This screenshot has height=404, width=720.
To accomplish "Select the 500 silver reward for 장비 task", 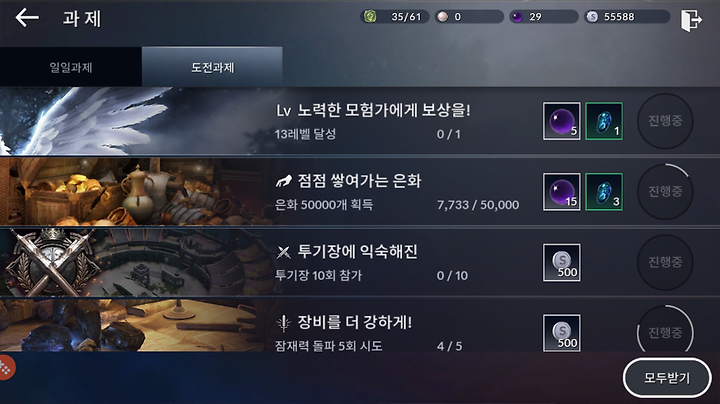I will 562,333.
